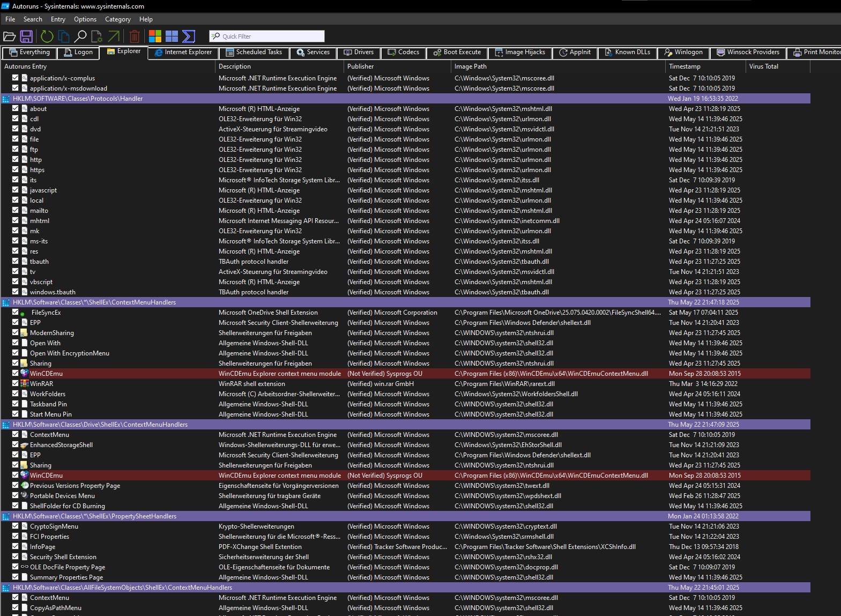Screen dimensions: 841x616
Task: Delete selected entry with the trash icon
Action: coord(135,36)
